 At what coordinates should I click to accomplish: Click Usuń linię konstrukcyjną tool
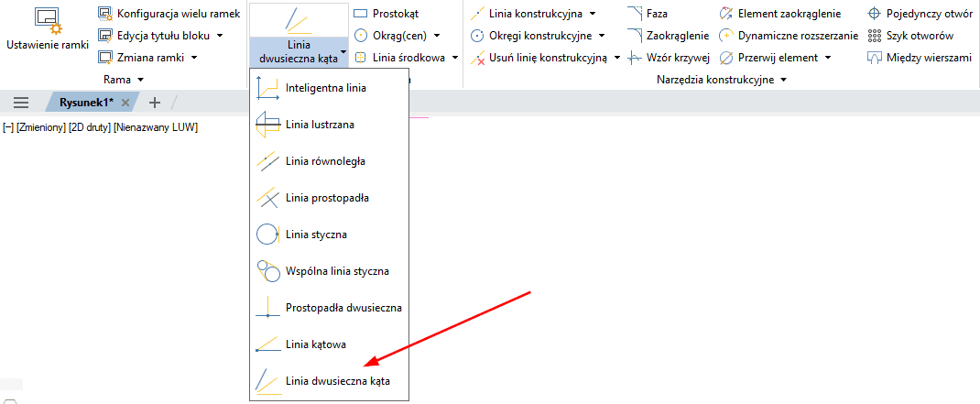(539, 58)
